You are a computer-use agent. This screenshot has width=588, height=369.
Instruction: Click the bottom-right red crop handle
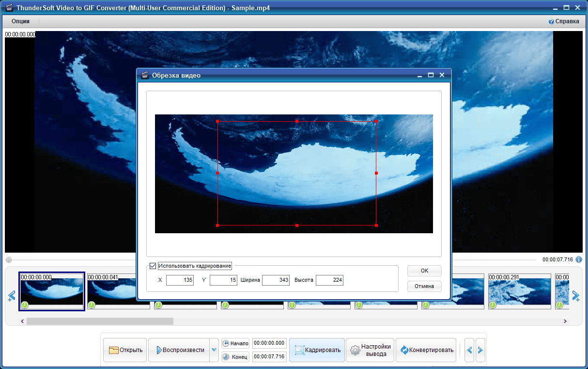click(376, 225)
